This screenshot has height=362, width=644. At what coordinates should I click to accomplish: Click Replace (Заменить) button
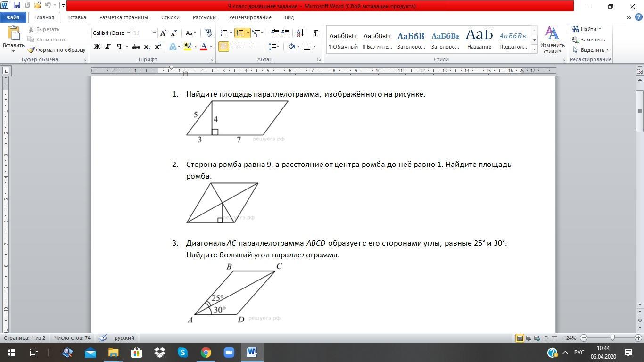(588, 40)
